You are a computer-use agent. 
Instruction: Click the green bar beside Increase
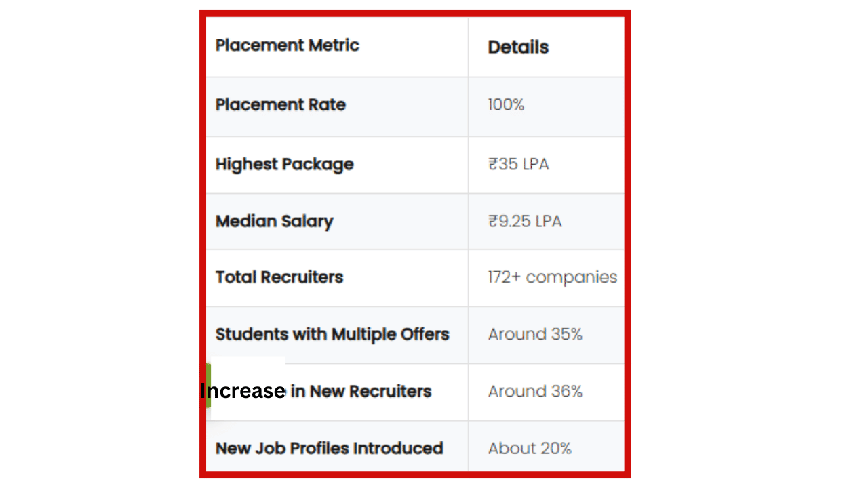pyautogui.click(x=208, y=385)
